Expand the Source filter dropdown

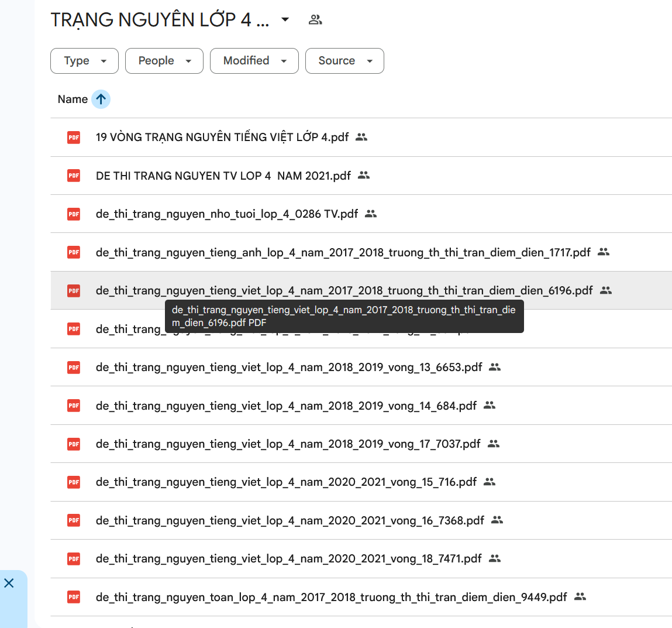click(344, 61)
